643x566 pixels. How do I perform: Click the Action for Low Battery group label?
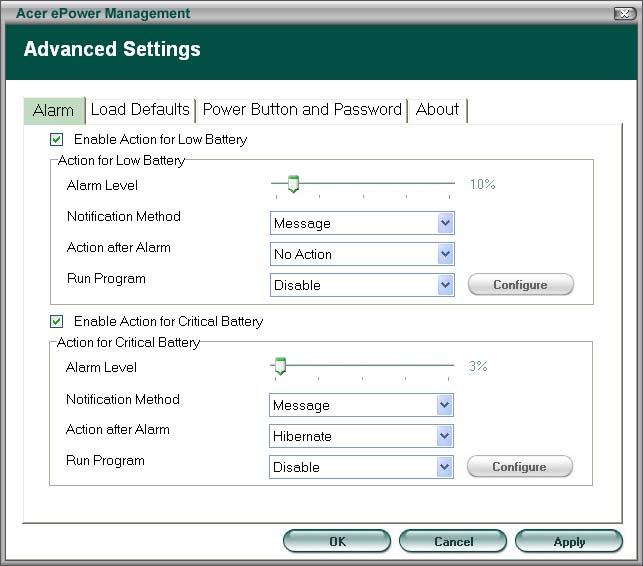121,160
